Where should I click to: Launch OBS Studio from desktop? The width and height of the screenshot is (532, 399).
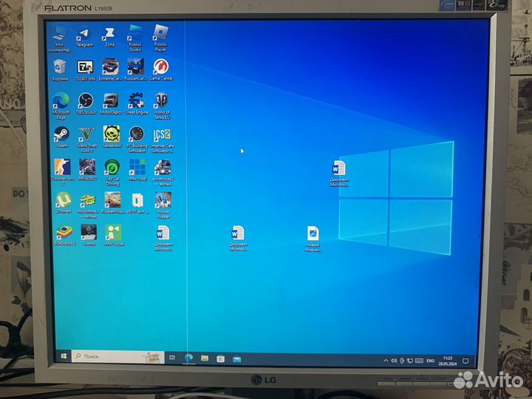pos(86,104)
